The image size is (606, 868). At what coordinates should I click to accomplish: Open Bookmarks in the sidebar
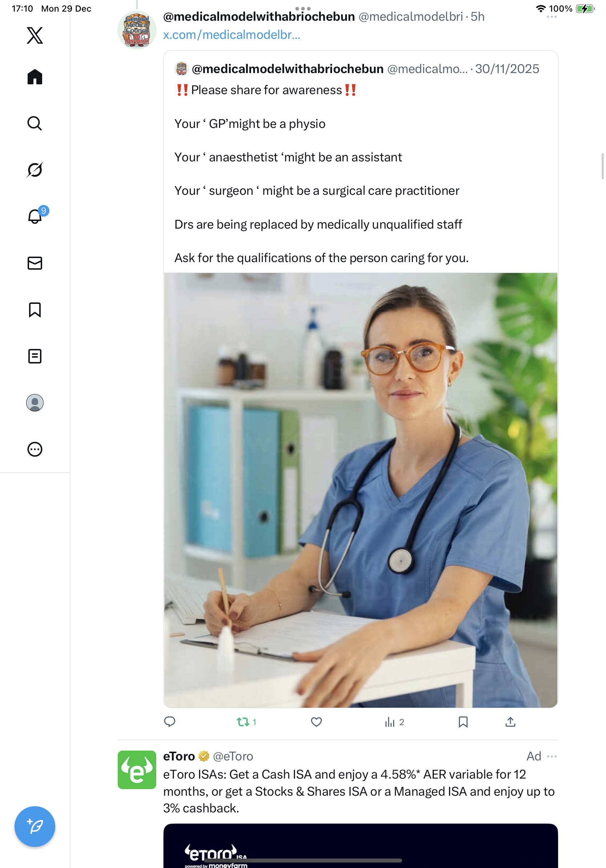coord(35,310)
